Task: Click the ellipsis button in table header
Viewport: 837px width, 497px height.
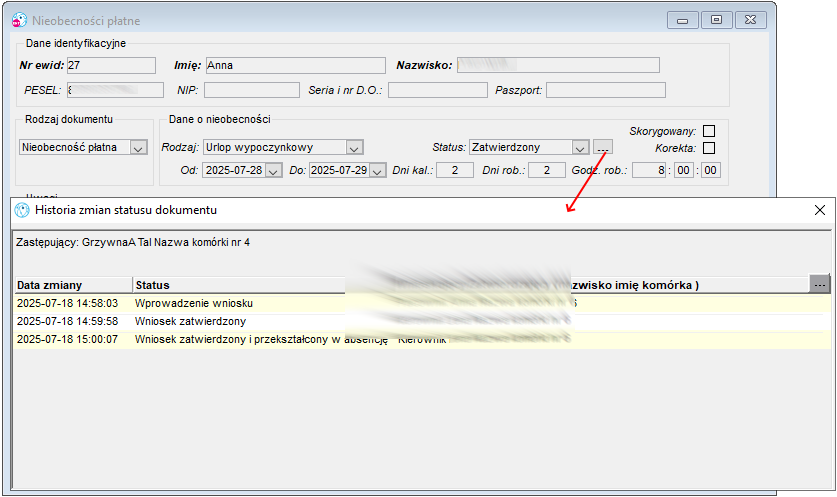Action: pyautogui.click(x=820, y=284)
